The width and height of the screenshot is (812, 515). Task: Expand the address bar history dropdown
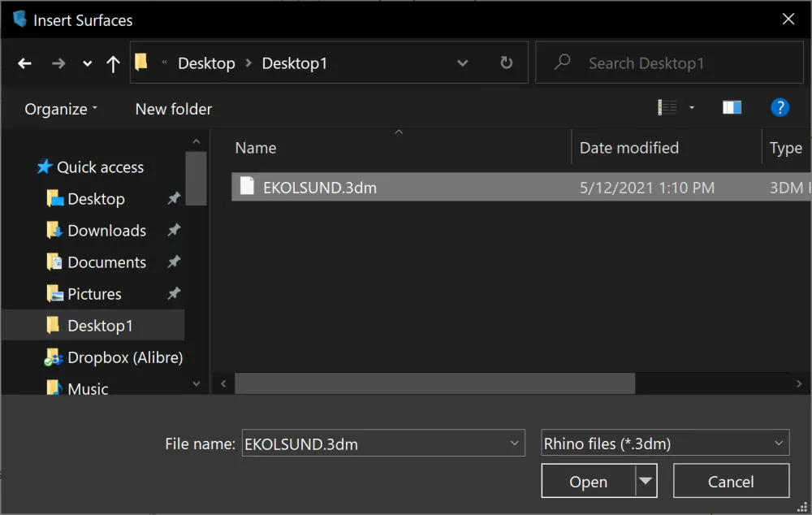click(x=463, y=63)
